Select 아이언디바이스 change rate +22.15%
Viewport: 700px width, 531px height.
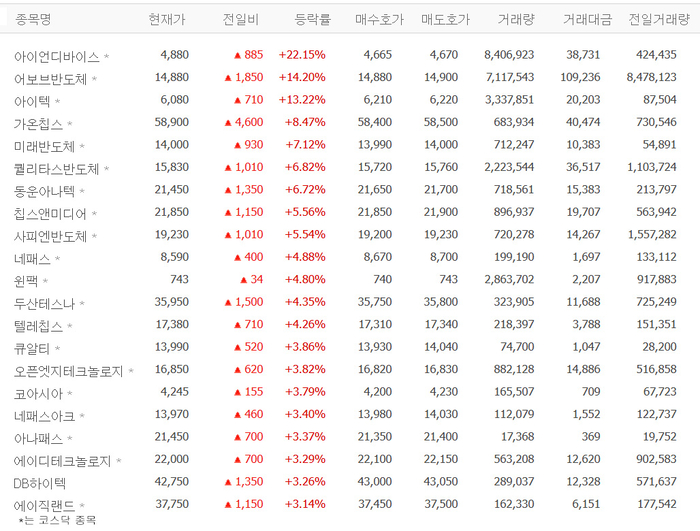(302, 55)
